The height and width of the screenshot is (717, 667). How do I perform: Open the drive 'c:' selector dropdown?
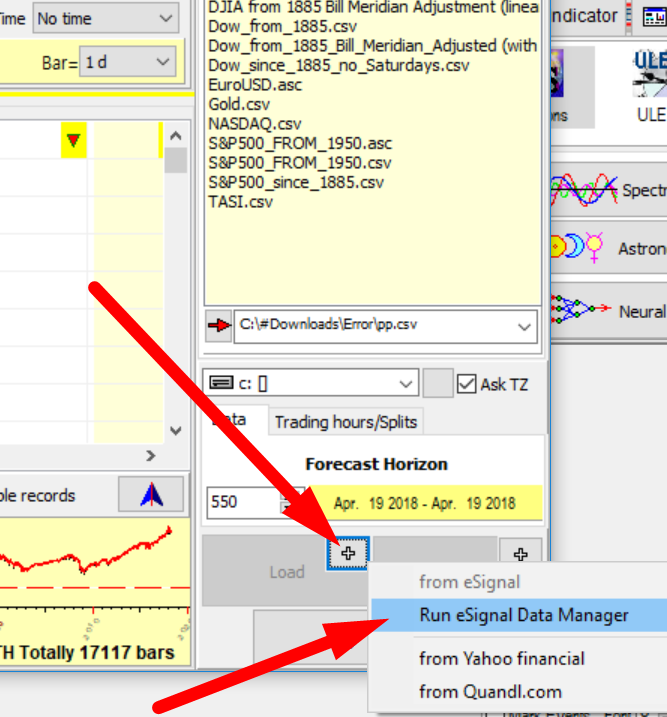tap(405, 383)
